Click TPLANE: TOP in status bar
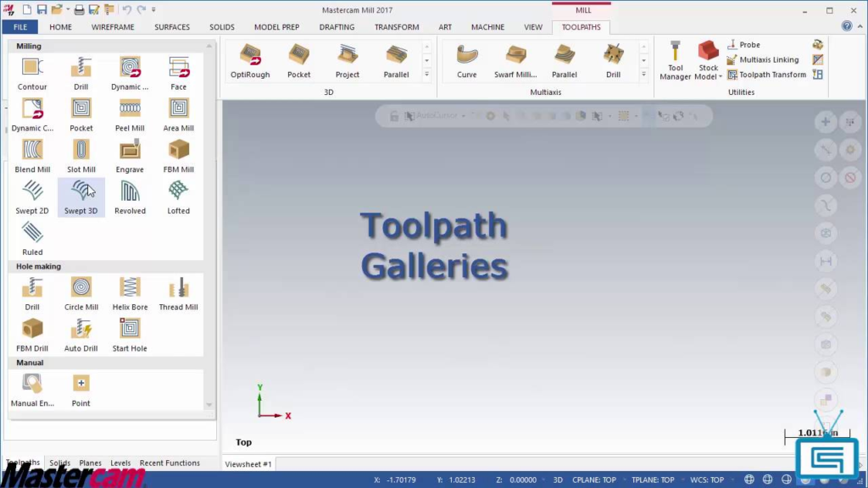Image resolution: width=868 pixels, height=488 pixels. click(x=653, y=480)
